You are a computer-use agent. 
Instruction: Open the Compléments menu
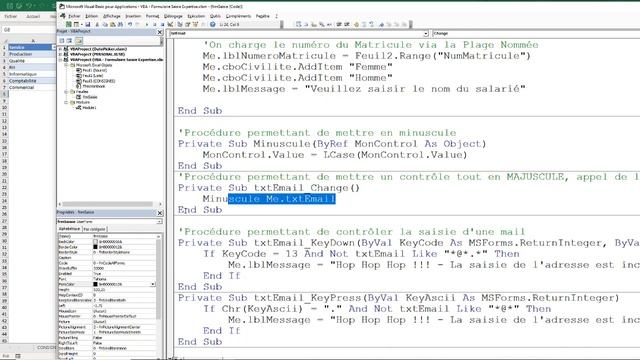[238, 16]
